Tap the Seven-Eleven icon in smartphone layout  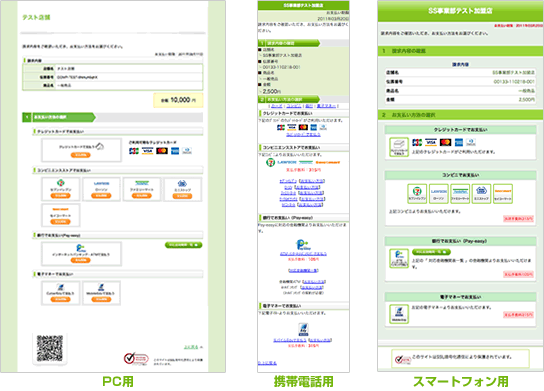(x=417, y=194)
